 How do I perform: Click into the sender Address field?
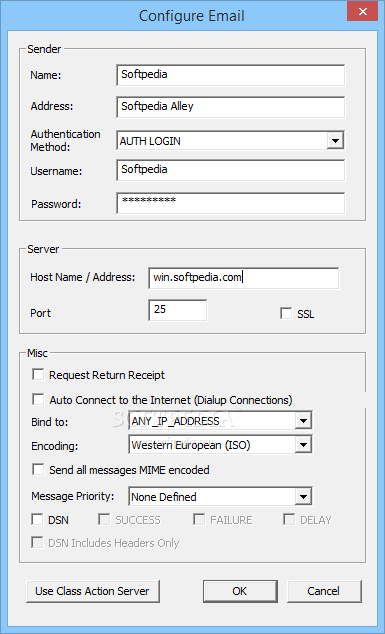coord(231,107)
